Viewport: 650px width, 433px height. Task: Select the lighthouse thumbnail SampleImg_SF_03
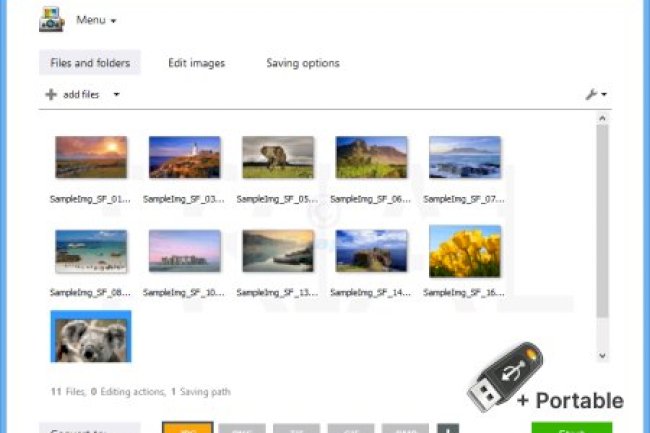184,157
